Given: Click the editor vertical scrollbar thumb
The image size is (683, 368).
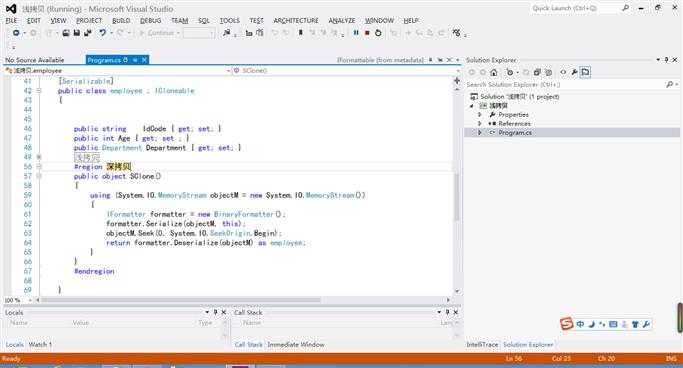Looking at the screenshot, I should pyautogui.click(x=457, y=196).
